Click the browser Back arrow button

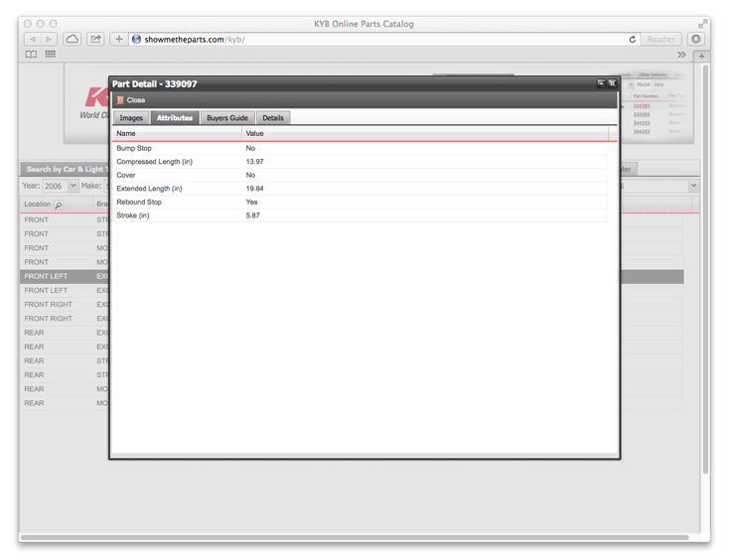(x=32, y=40)
